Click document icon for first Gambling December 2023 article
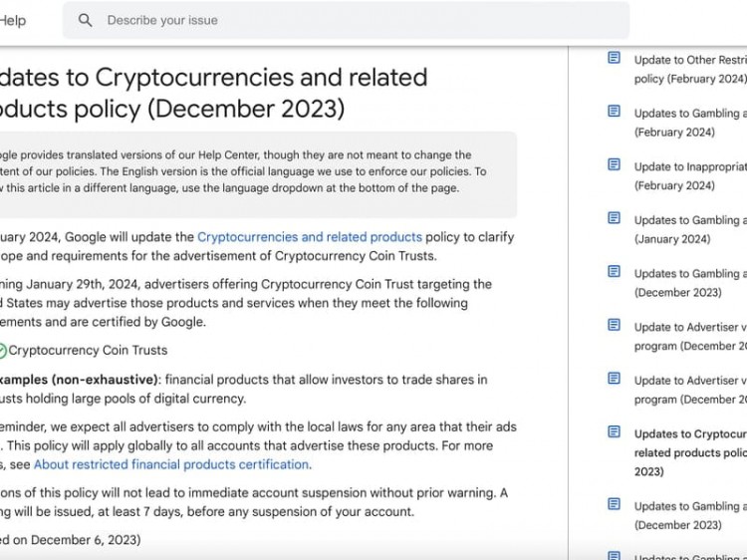The height and width of the screenshot is (560, 747). (615, 271)
